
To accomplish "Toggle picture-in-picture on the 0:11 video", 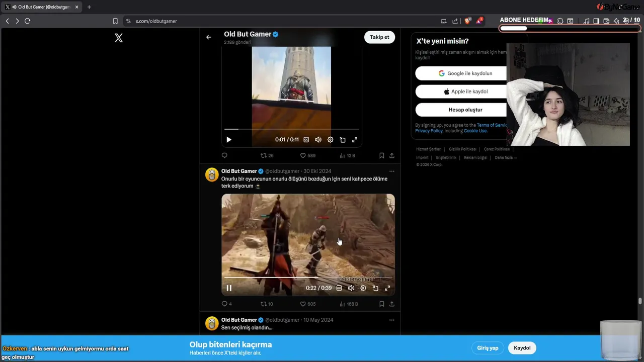I will point(343,140).
